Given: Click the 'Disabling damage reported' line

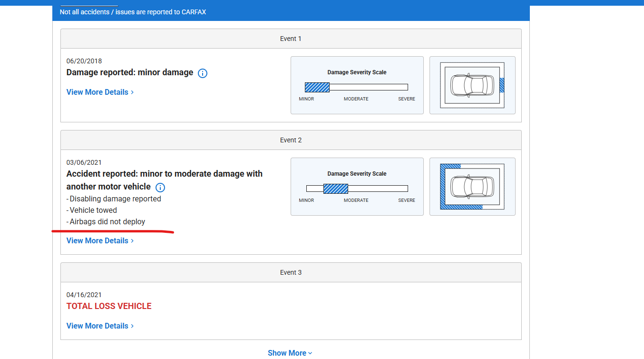Looking at the screenshot, I should 115,199.
